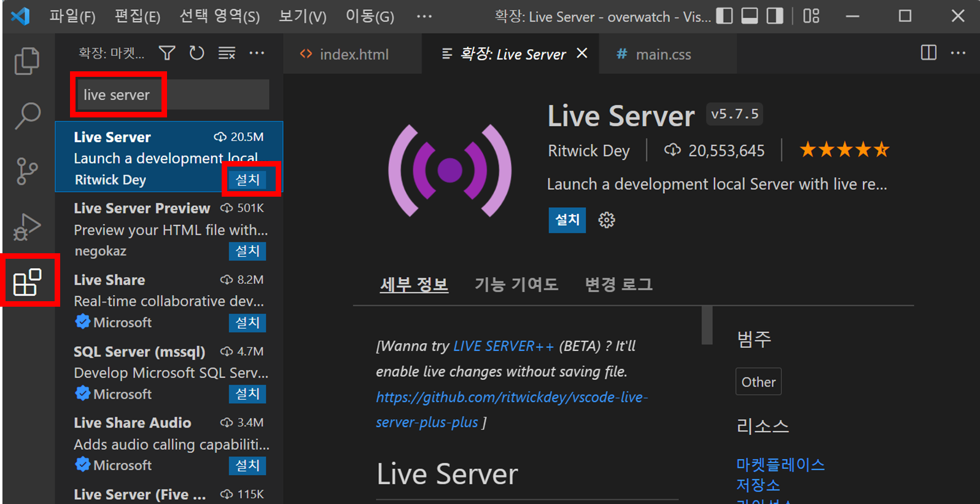Open the github vscode-live-server-plus-plus URL
This screenshot has width=980, height=504.
click(x=511, y=409)
